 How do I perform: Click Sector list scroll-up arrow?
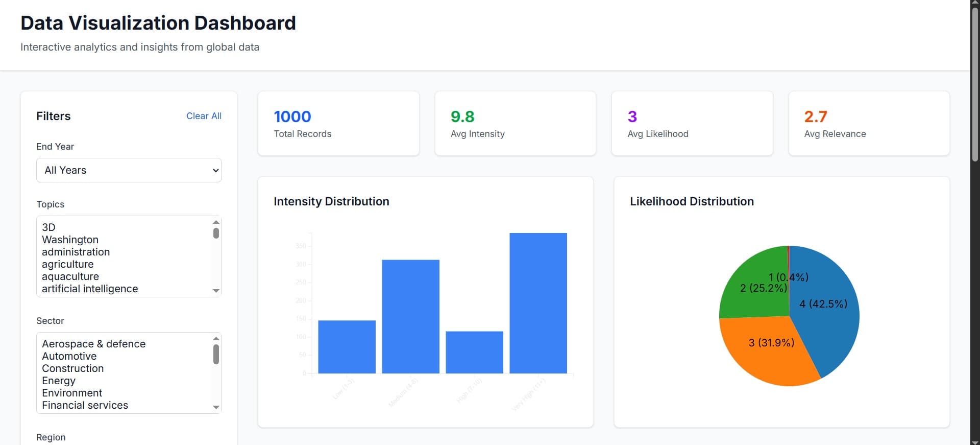(x=216, y=338)
